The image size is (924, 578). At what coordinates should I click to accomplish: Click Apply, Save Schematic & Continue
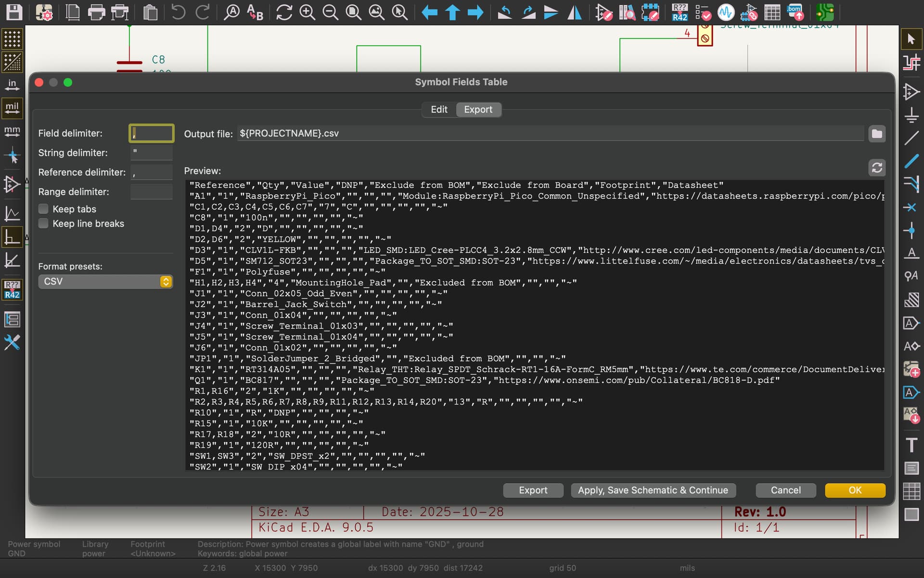653,490
